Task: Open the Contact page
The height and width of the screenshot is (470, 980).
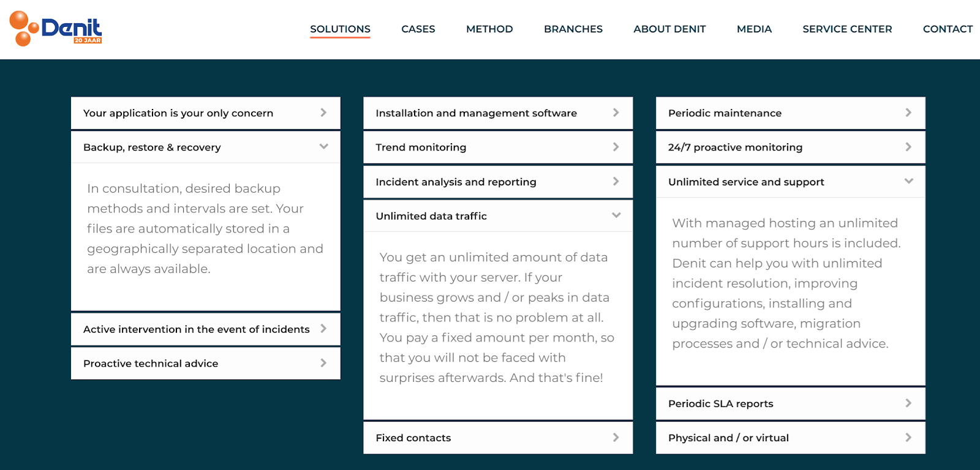Action: tap(948, 29)
